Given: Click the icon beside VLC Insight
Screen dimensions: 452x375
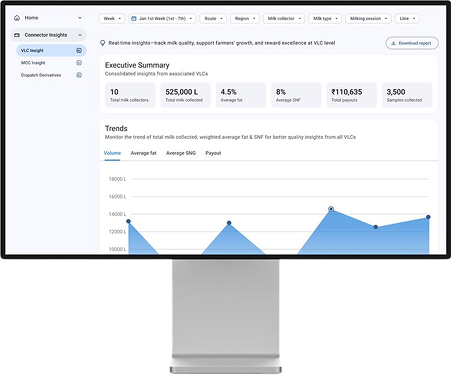Looking at the screenshot, I should 79,50.
